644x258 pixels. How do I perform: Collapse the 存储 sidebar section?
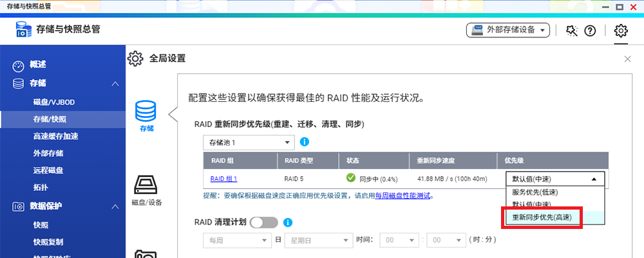pyautogui.click(x=115, y=84)
